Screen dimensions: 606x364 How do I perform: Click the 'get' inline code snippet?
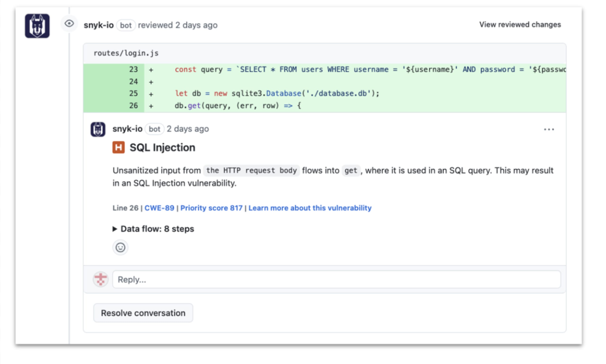coord(351,170)
